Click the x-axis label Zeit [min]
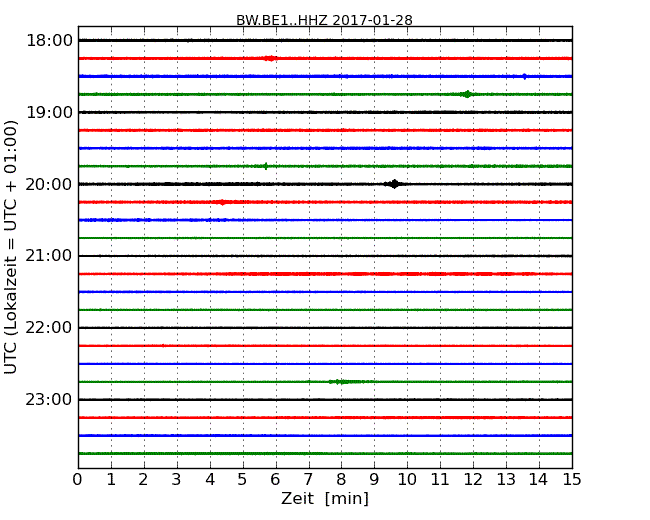650x520 pixels. 325,498
